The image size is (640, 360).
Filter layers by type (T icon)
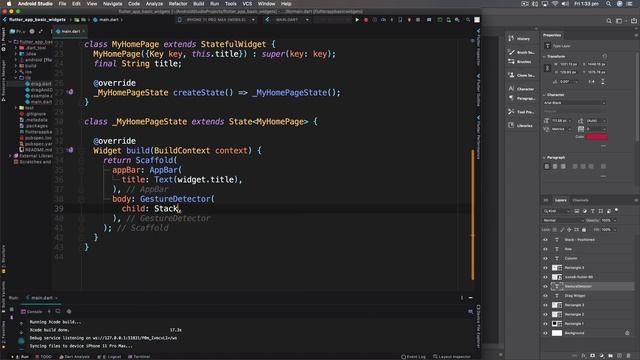[593, 211]
